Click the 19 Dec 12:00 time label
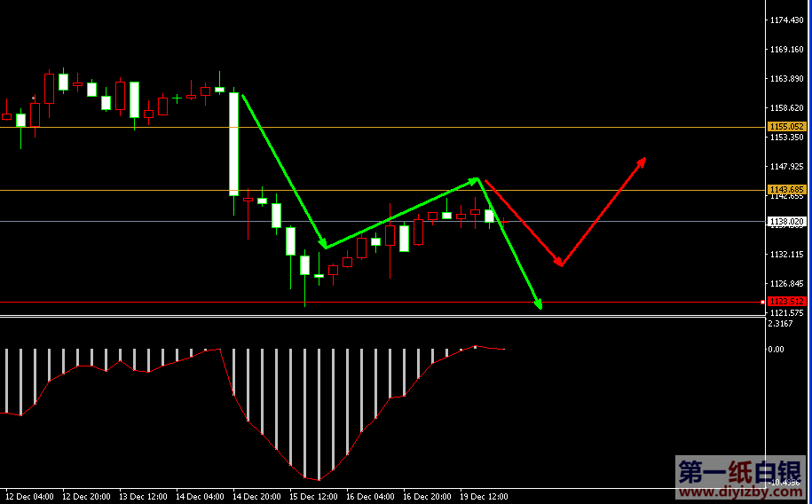The height and width of the screenshot is (504, 812). [484, 496]
